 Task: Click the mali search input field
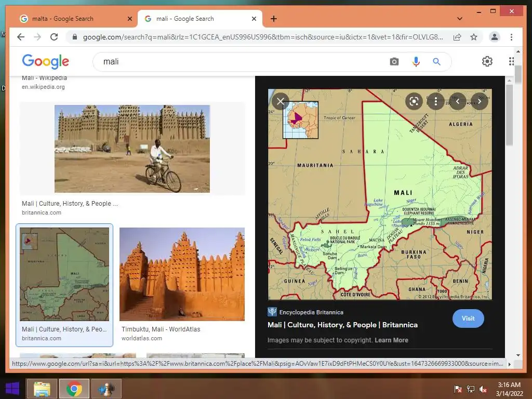click(x=237, y=62)
